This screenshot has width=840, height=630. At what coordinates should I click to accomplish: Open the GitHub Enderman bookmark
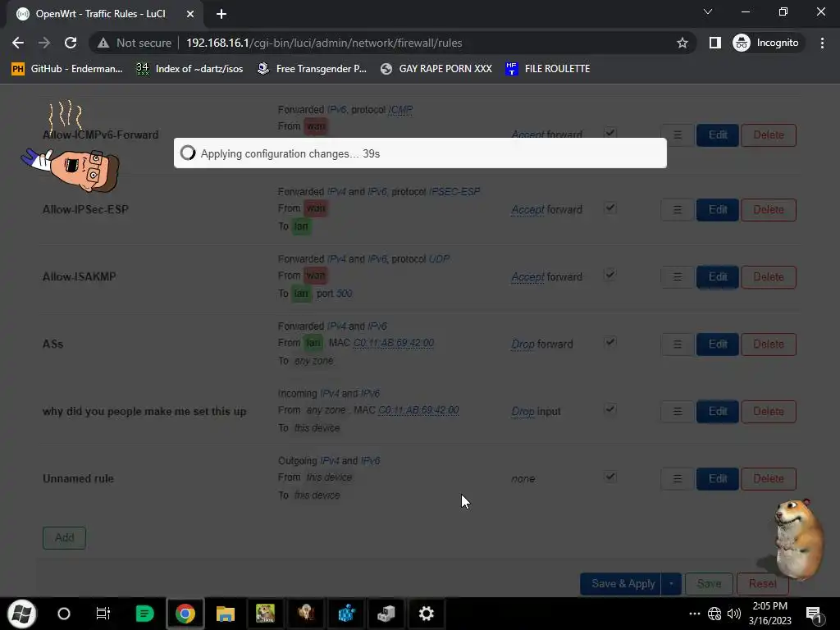[x=67, y=69]
